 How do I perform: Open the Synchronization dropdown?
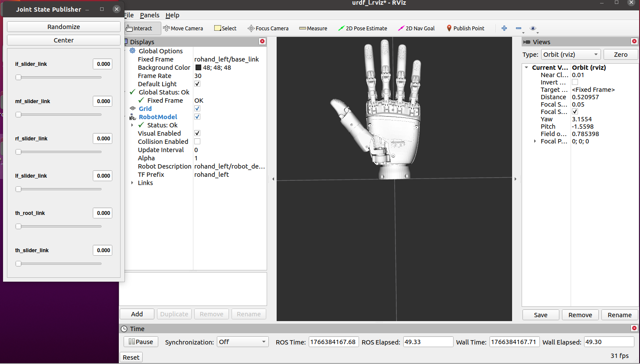pos(242,342)
